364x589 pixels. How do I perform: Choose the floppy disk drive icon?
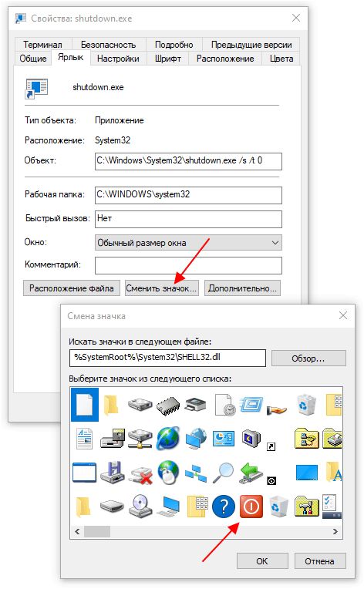[x=113, y=473]
